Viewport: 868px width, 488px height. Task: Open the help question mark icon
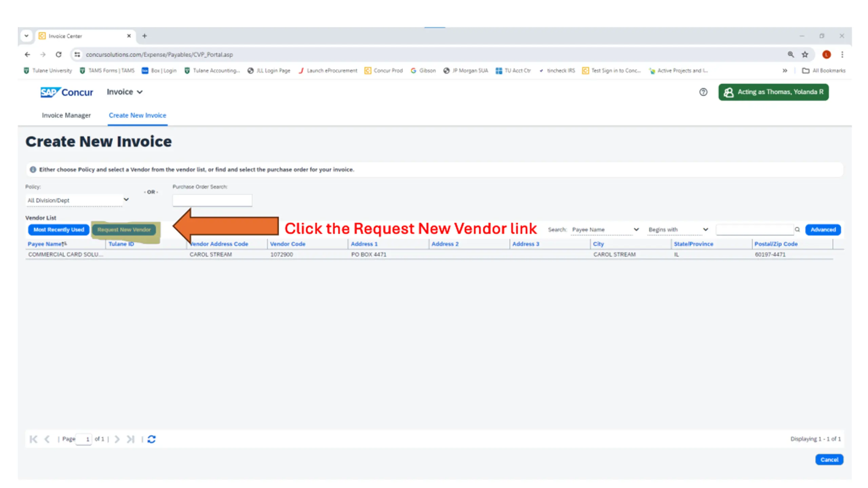click(x=703, y=92)
